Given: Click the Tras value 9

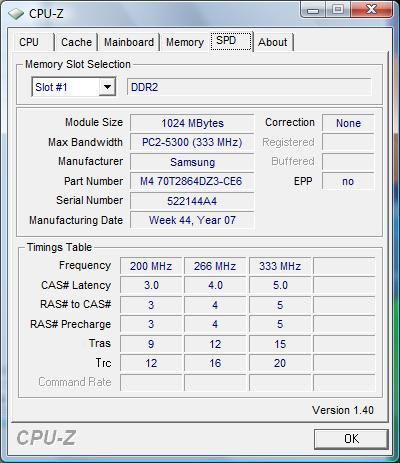Looking at the screenshot, I should pos(151,344).
